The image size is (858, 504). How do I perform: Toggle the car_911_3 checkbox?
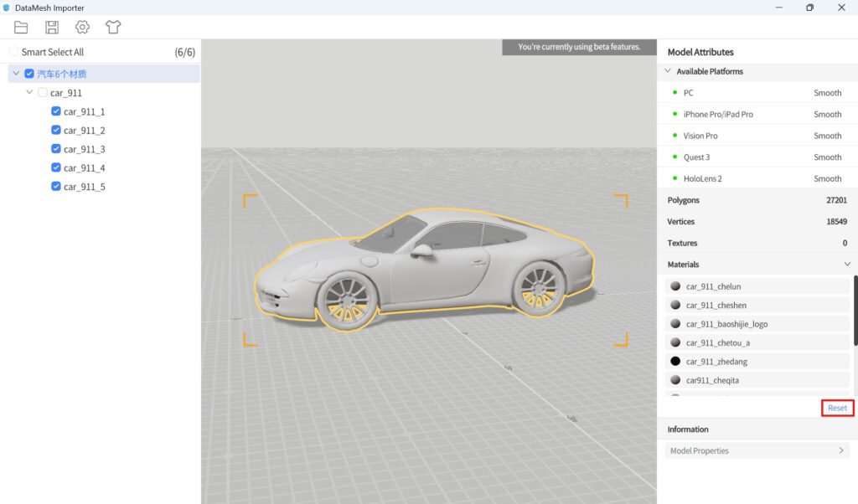56,149
